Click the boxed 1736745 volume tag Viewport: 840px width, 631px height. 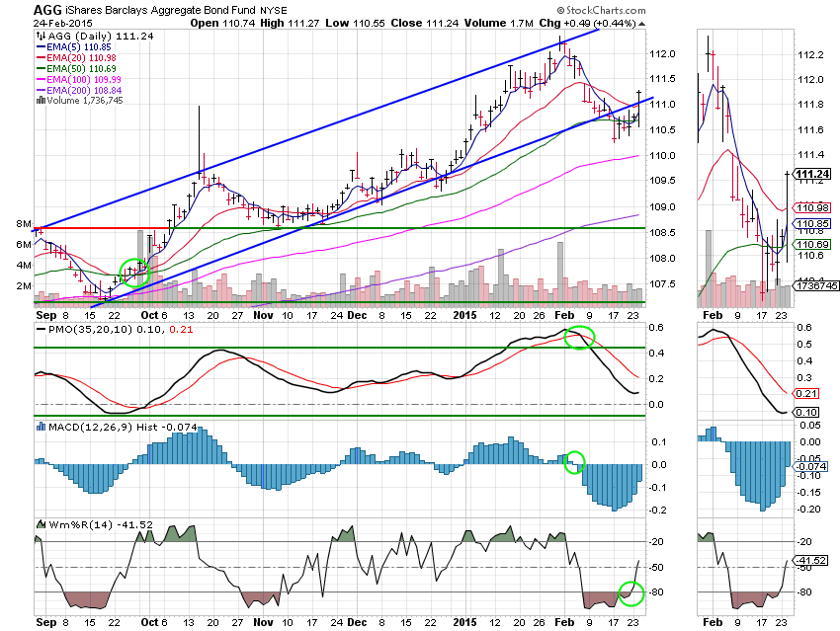tap(816, 285)
